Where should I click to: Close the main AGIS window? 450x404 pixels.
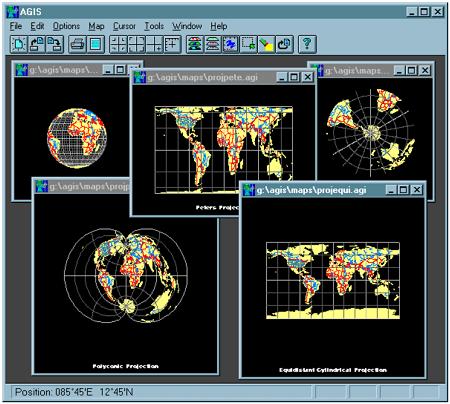coord(437,12)
